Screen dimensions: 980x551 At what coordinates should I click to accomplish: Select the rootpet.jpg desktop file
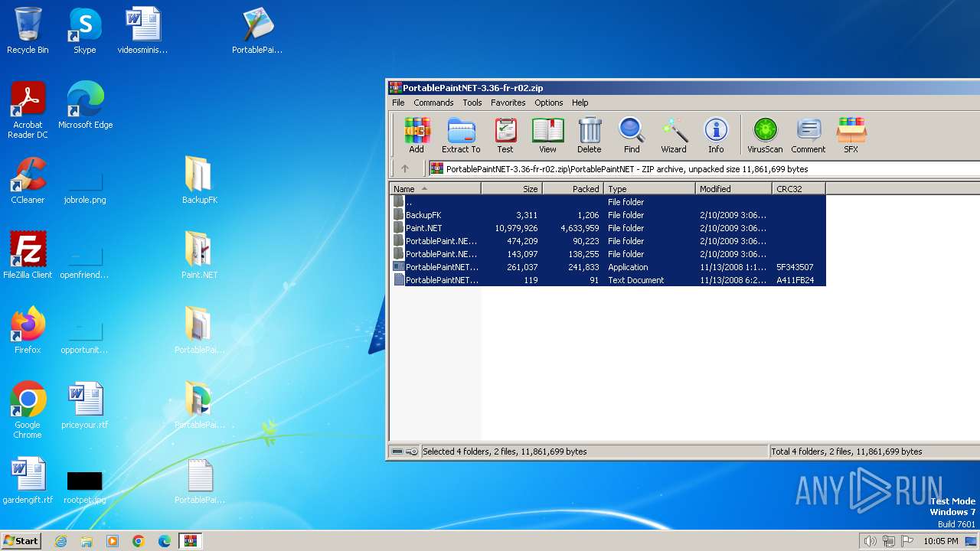pyautogui.click(x=85, y=487)
